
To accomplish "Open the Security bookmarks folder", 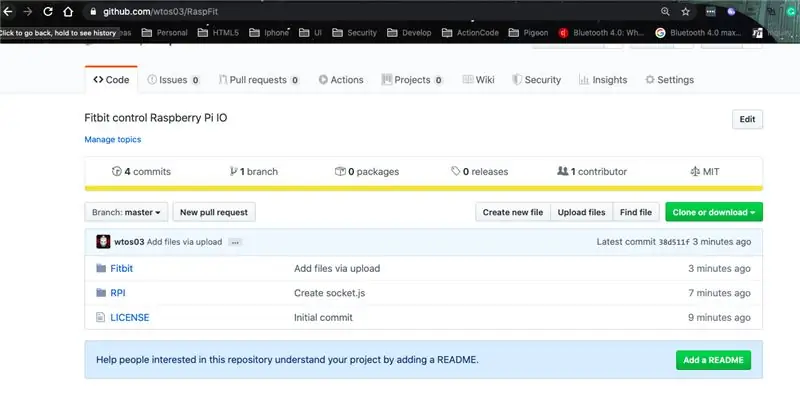I will coord(354,33).
